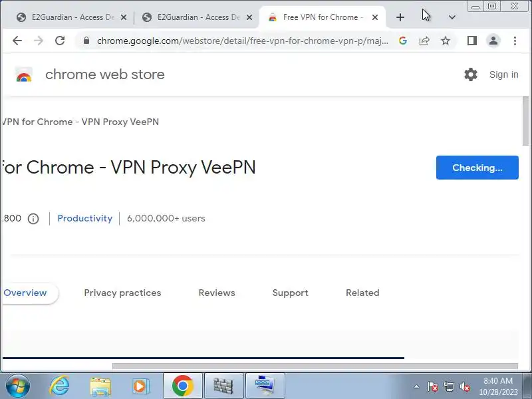
Task: Open the web store settings gear
Action: (471, 74)
